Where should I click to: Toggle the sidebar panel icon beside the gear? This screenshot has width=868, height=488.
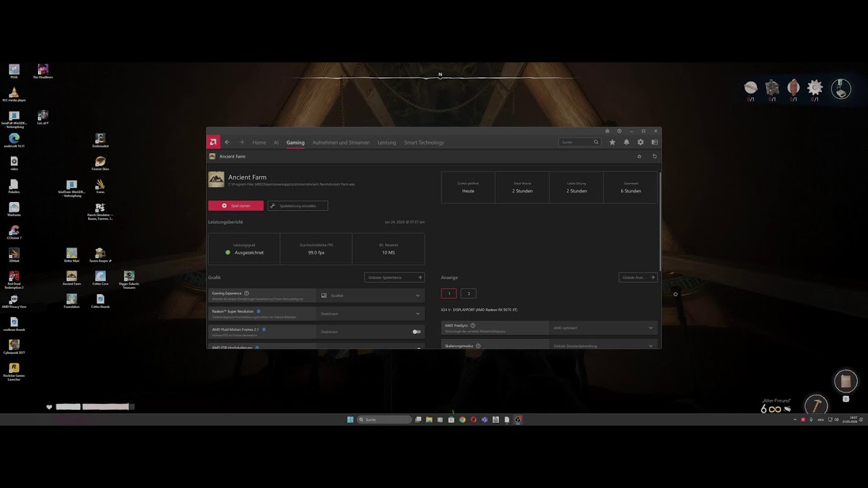654,142
